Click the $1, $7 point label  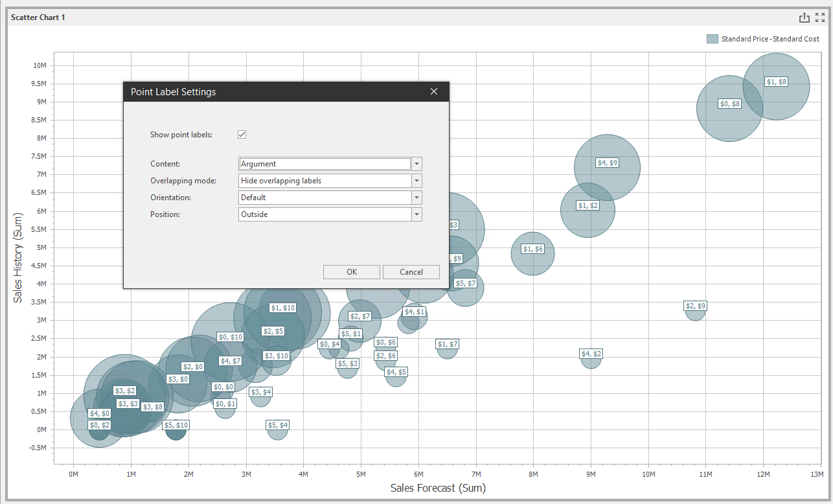pos(447,344)
